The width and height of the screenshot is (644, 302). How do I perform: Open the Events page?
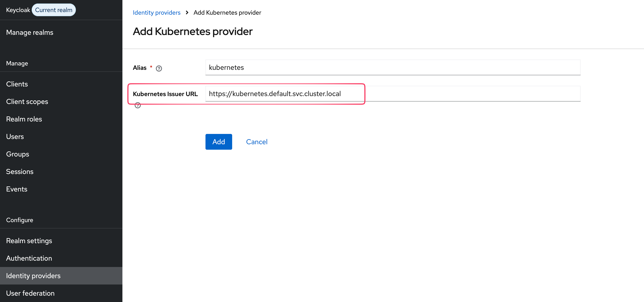16,189
